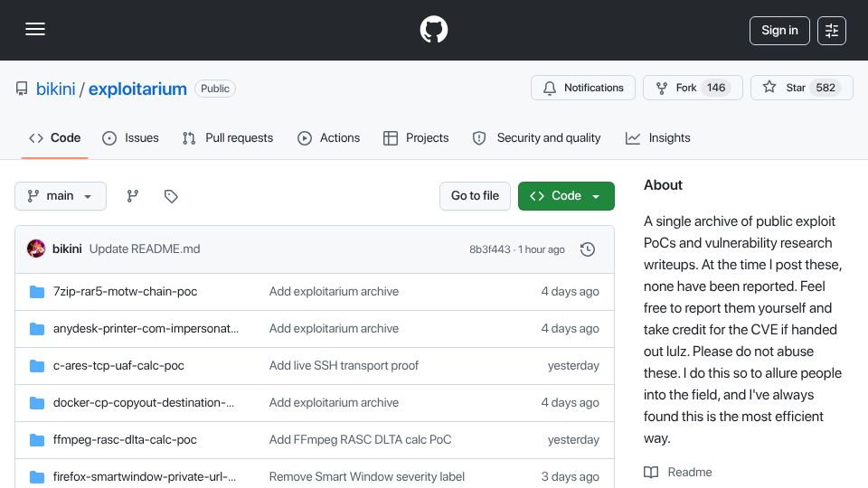Click the repository icon beside bikini

click(x=22, y=89)
